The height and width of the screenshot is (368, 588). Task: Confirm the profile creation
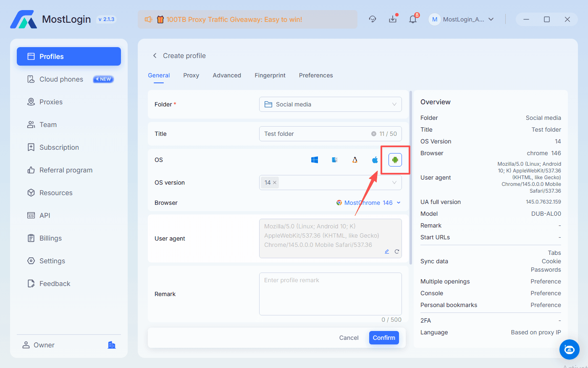pyautogui.click(x=383, y=338)
